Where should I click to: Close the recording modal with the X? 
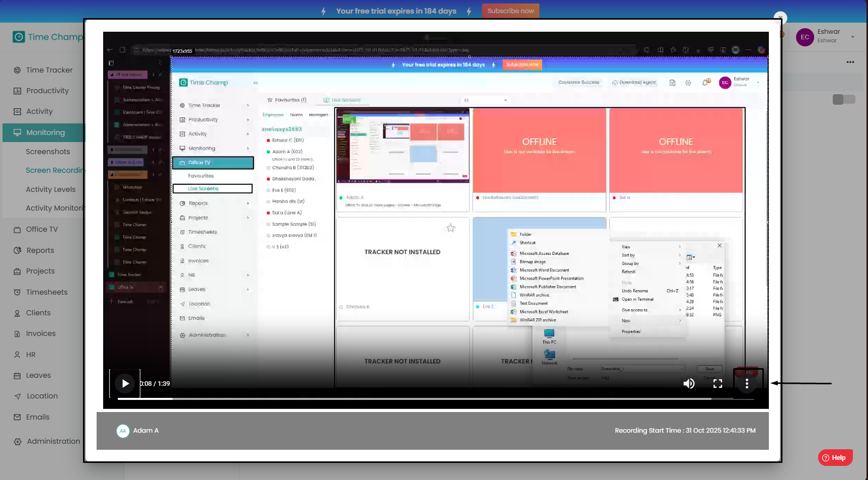780,18
